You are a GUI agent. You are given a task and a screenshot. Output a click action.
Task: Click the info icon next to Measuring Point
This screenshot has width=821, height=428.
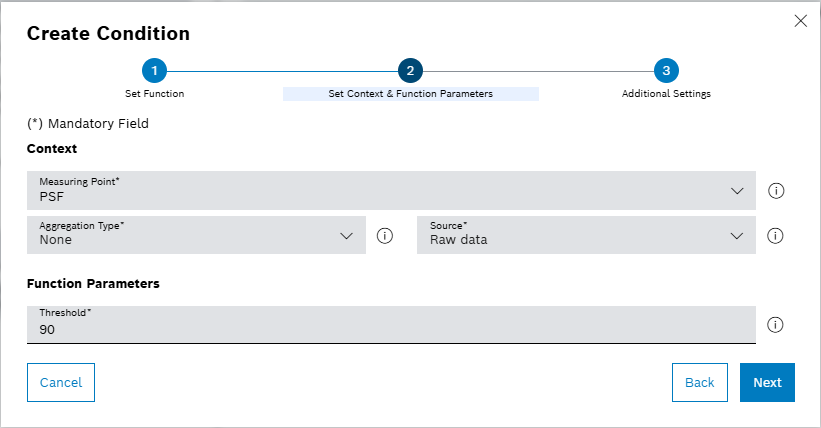pos(775,191)
